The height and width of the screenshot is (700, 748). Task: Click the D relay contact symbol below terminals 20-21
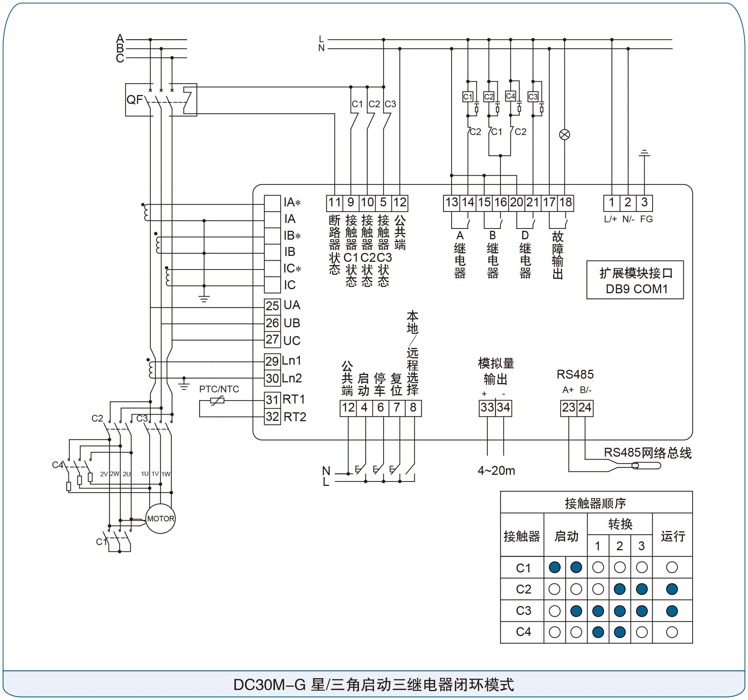pos(525,221)
